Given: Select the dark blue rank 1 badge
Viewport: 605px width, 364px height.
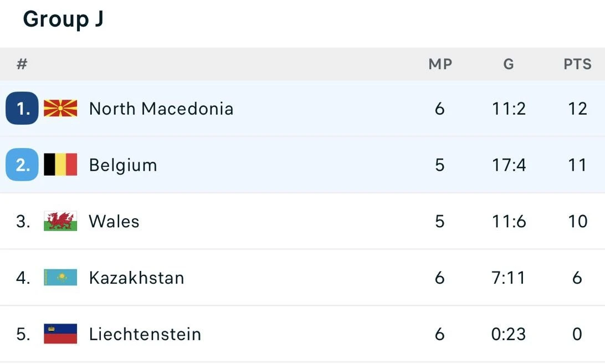Looking at the screenshot, I should click(x=22, y=109).
